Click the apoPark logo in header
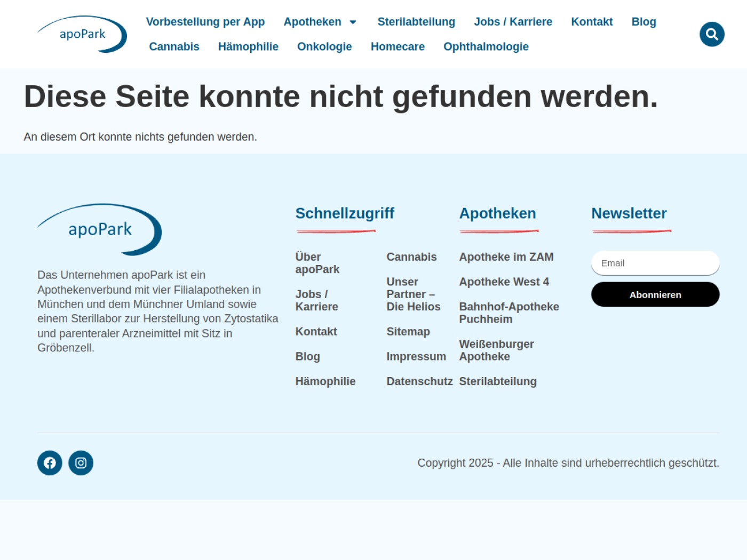 pos(82,34)
